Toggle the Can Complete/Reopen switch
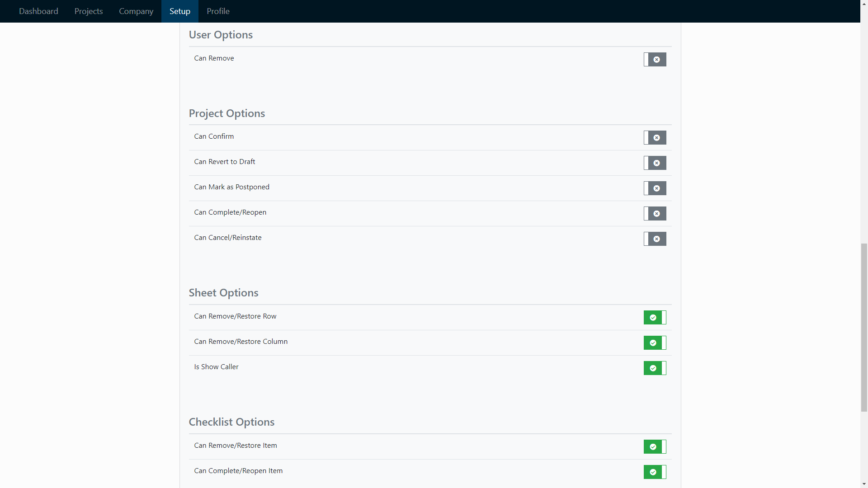868x488 pixels. pos(655,213)
